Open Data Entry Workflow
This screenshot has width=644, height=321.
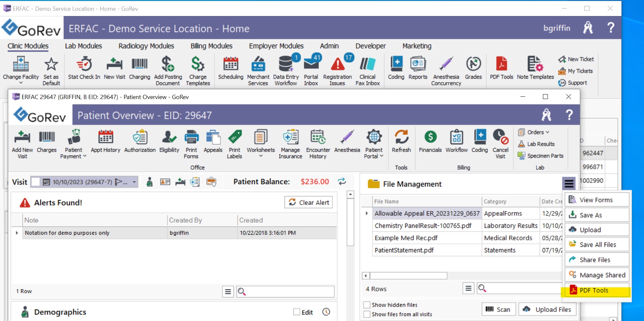tap(286, 71)
